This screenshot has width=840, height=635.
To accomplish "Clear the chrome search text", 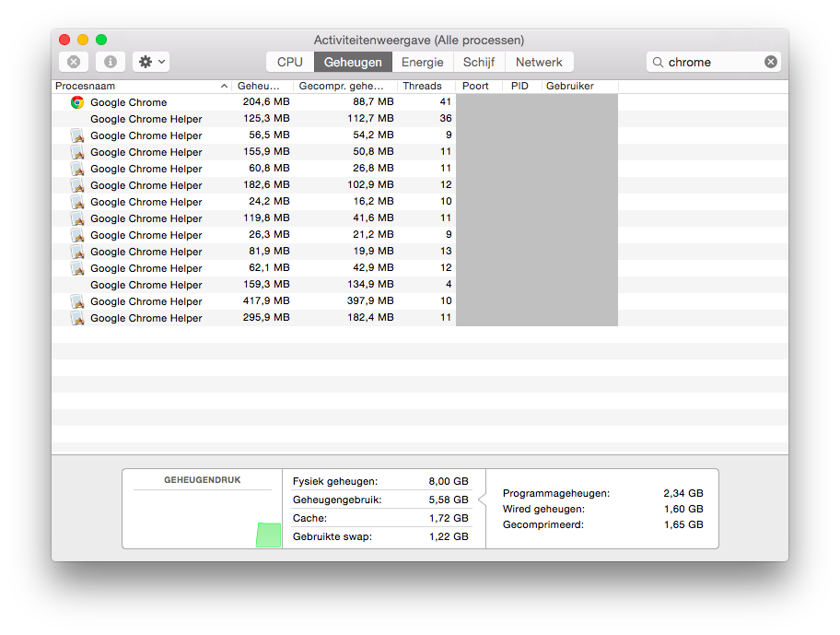I will 770,62.
